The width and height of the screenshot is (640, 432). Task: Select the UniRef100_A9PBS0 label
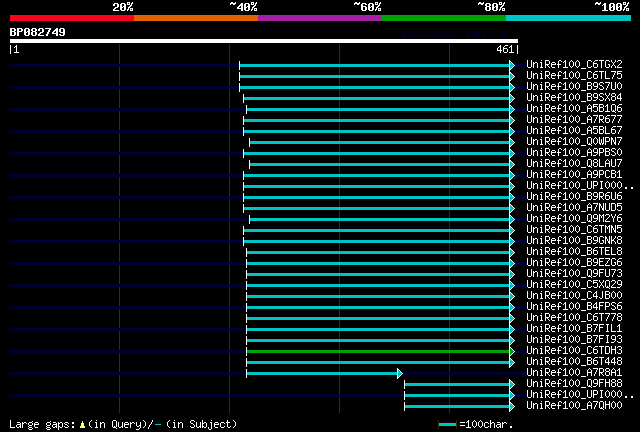(x=574, y=152)
